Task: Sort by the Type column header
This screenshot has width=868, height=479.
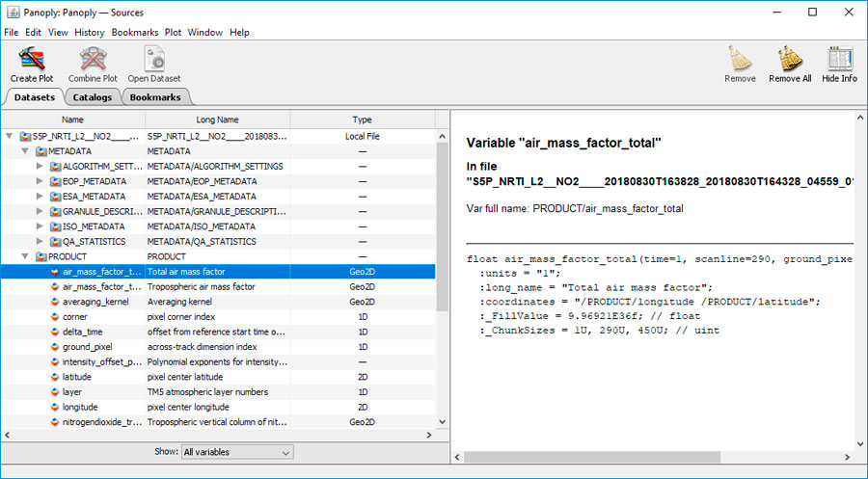Action: pos(363,120)
